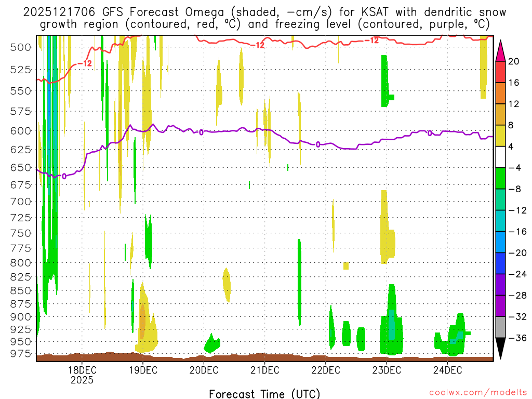Click the 900 pressure level label
This screenshot has width=532, height=399.
pos(21,317)
